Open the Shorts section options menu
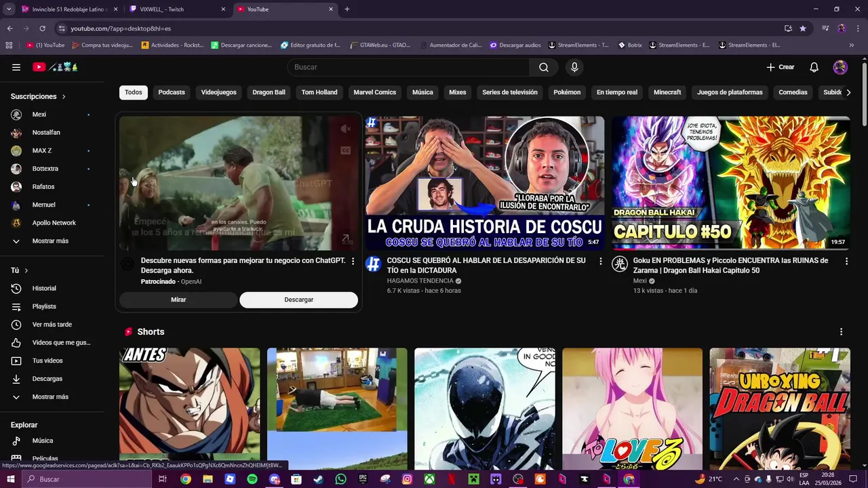The height and width of the screenshot is (488, 868). tap(841, 332)
